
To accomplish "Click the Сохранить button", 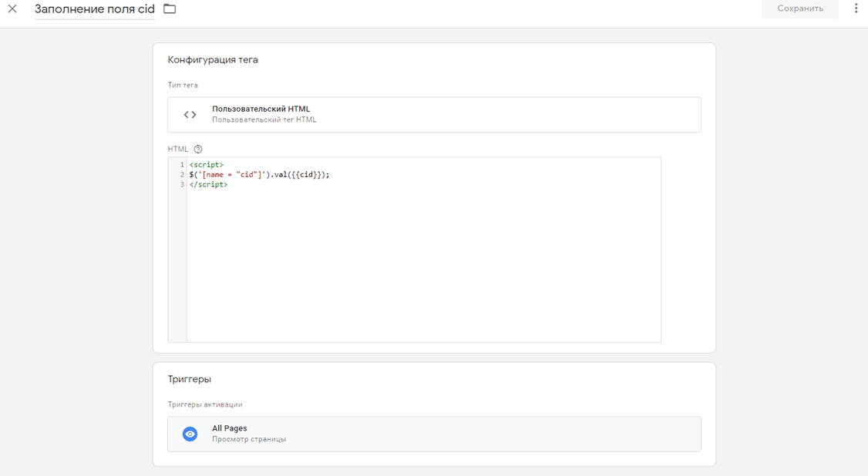I will 800,8.
